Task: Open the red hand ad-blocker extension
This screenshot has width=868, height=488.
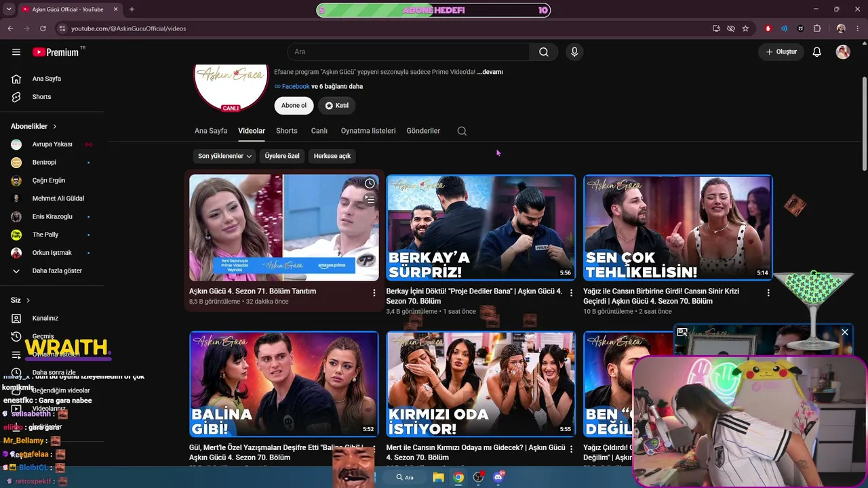Action: point(768,28)
